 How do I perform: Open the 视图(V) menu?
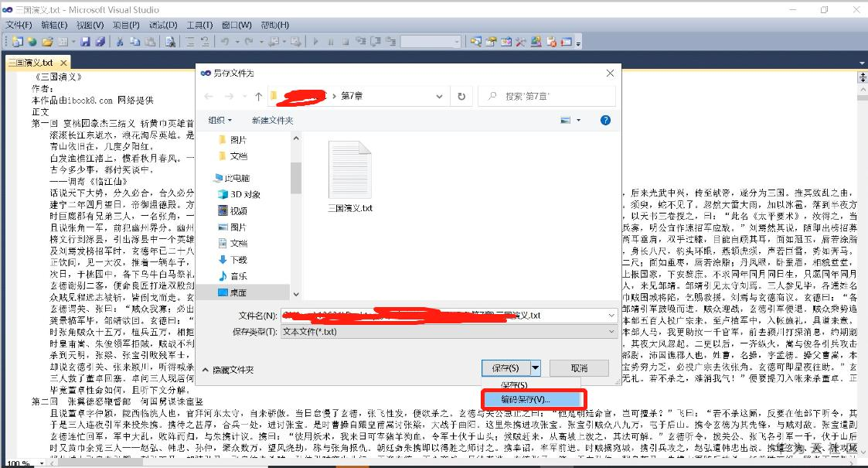(x=90, y=25)
